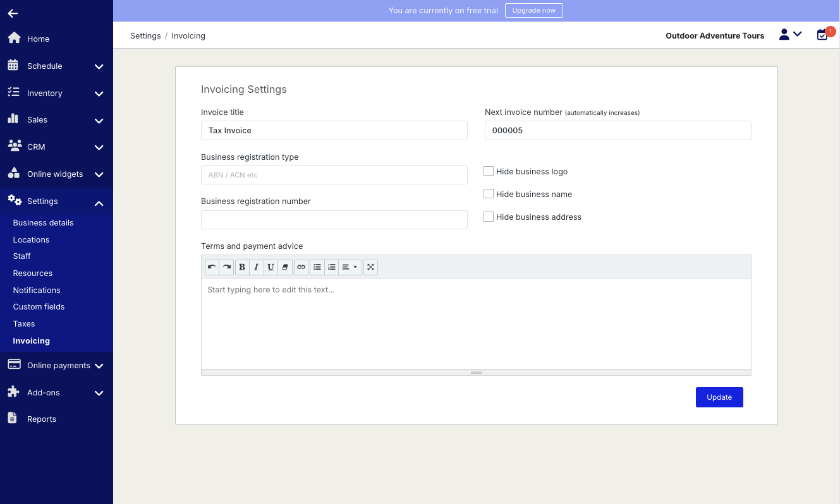The height and width of the screenshot is (504, 840).
Task: Insert a numbered list
Action: pos(332,267)
